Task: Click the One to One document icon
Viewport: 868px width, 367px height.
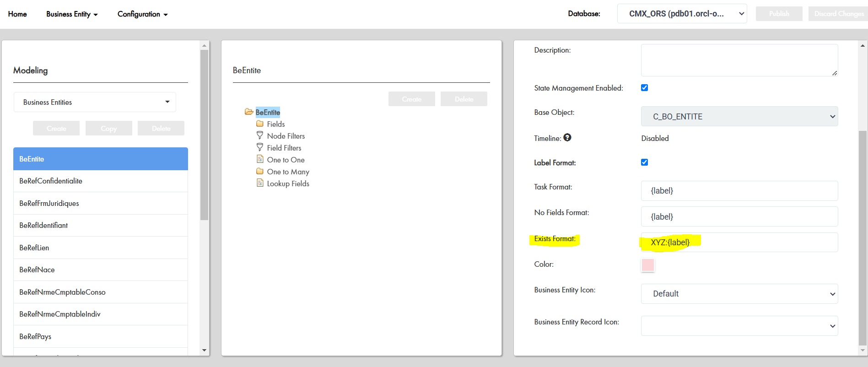Action: pyautogui.click(x=260, y=159)
